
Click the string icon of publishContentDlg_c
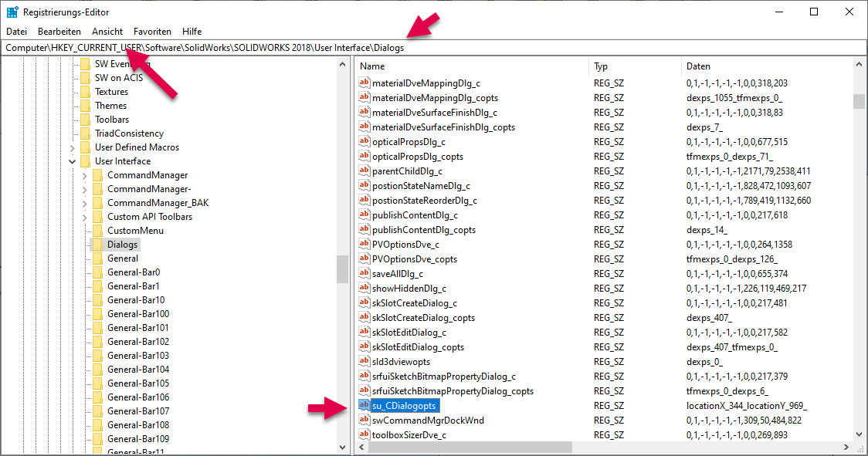(x=364, y=214)
